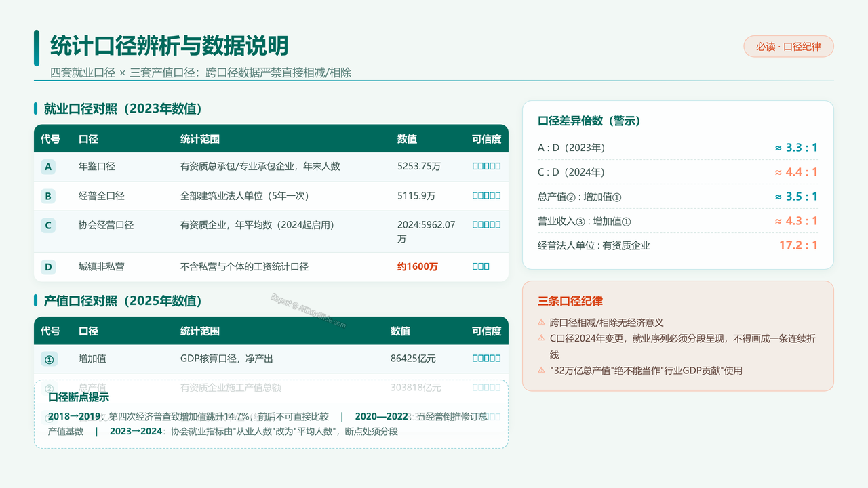Click the 2018→2019 breakpoint label

[x=75, y=416]
